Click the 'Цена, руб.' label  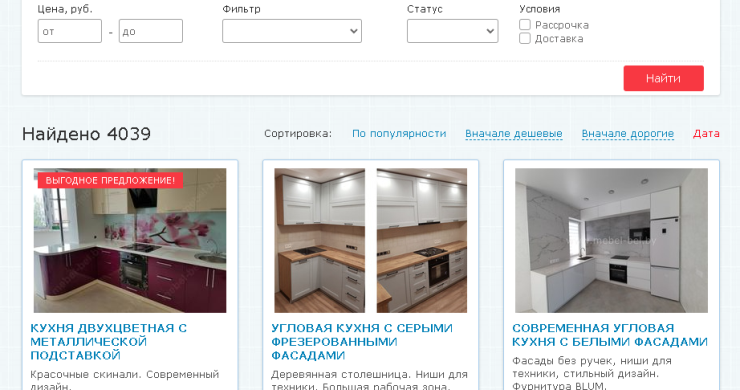point(65,9)
